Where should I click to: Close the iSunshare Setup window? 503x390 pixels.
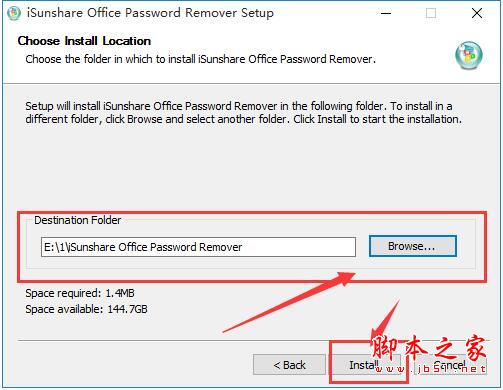point(477,13)
